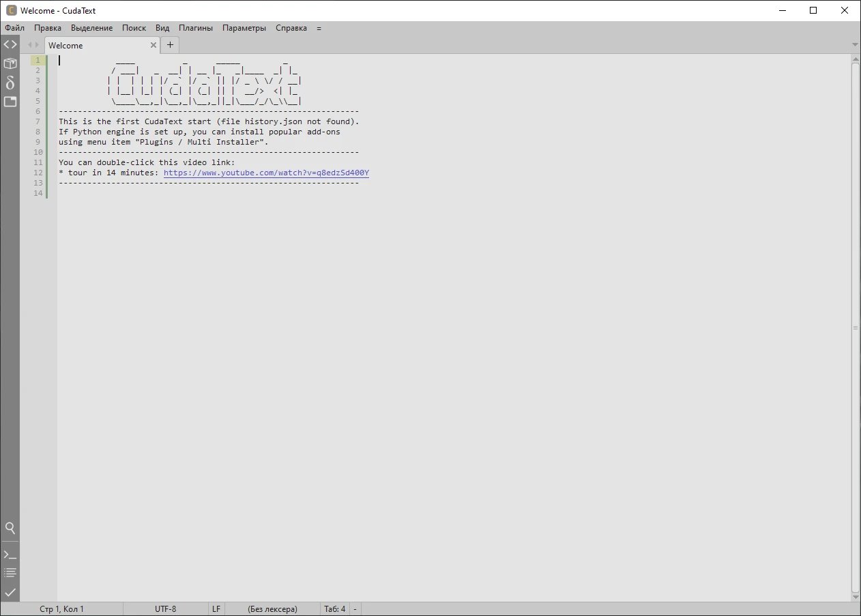The image size is (861, 616).
Task: Open the Вид menu
Action: pos(162,28)
